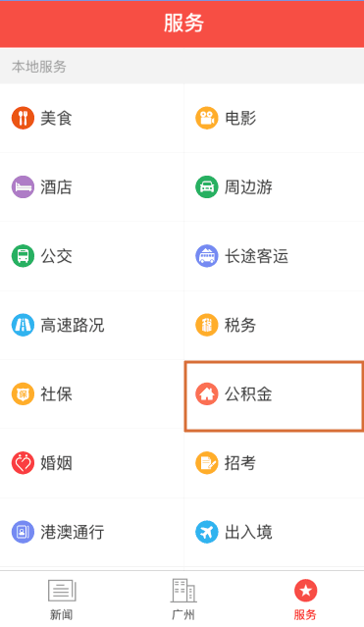Image resolution: width=364 pixels, height=627 pixels.
Task: Open the 社保 social insurance icon
Action: pyautogui.click(x=23, y=393)
